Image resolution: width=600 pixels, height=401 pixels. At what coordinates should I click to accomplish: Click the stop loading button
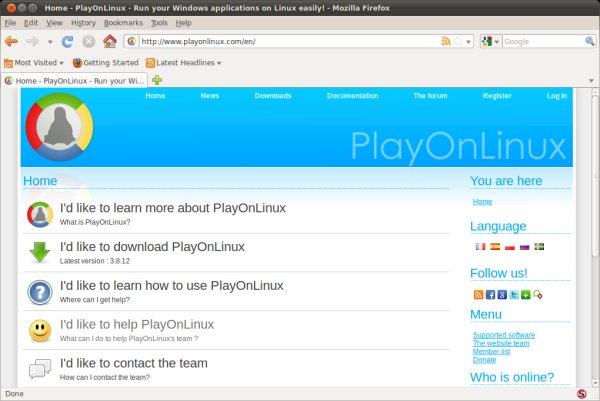click(x=89, y=41)
